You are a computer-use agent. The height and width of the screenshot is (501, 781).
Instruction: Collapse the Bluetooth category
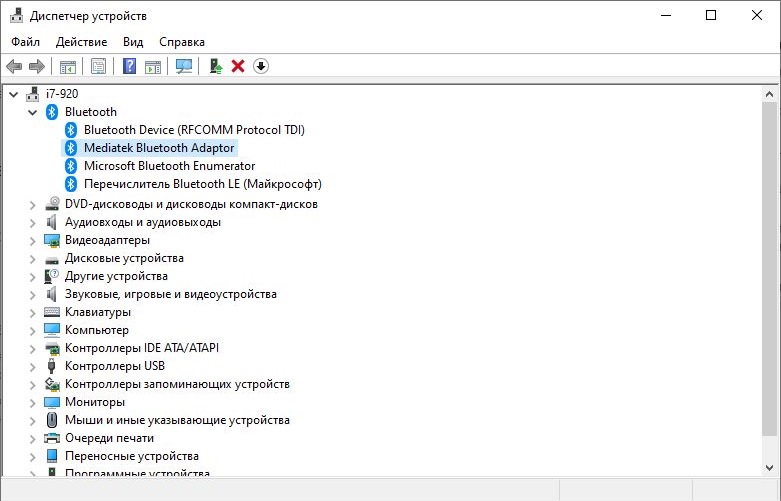(32, 113)
